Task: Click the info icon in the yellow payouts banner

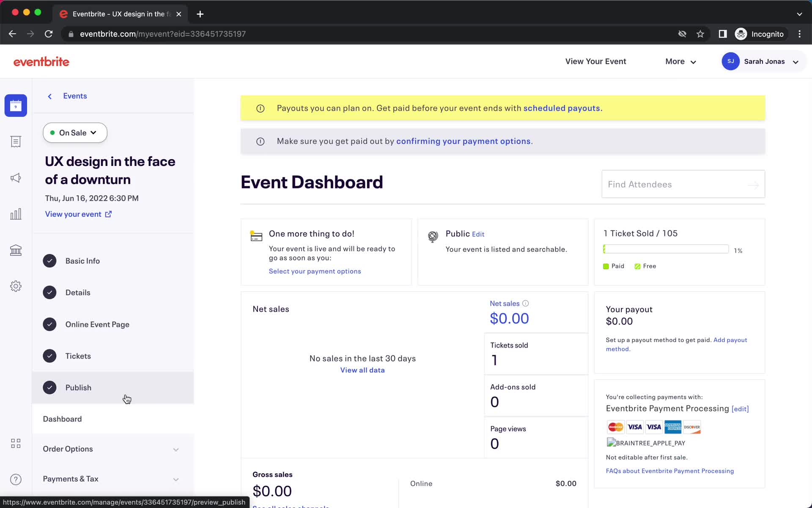Action: click(261, 109)
